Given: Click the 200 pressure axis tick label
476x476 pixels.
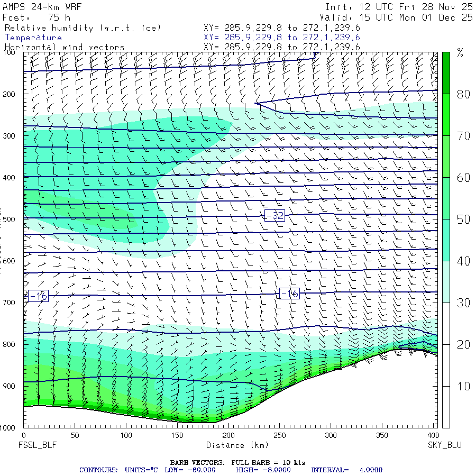Looking at the screenshot, I should 9,94.
